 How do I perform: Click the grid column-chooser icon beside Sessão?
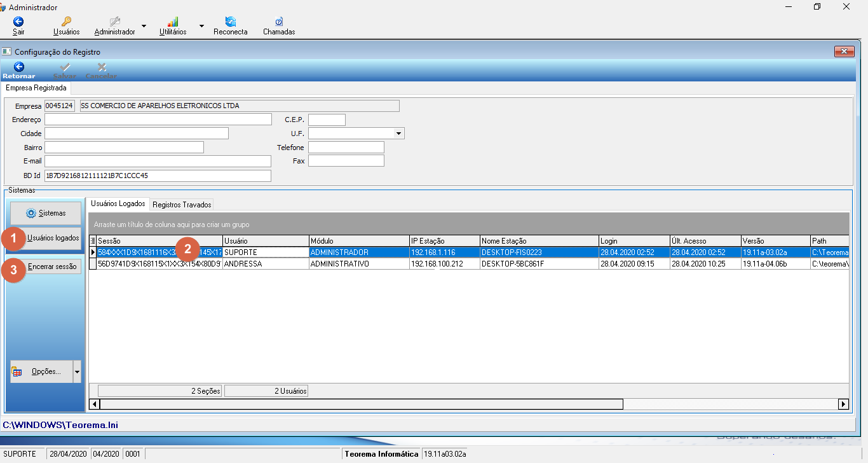pos(93,241)
